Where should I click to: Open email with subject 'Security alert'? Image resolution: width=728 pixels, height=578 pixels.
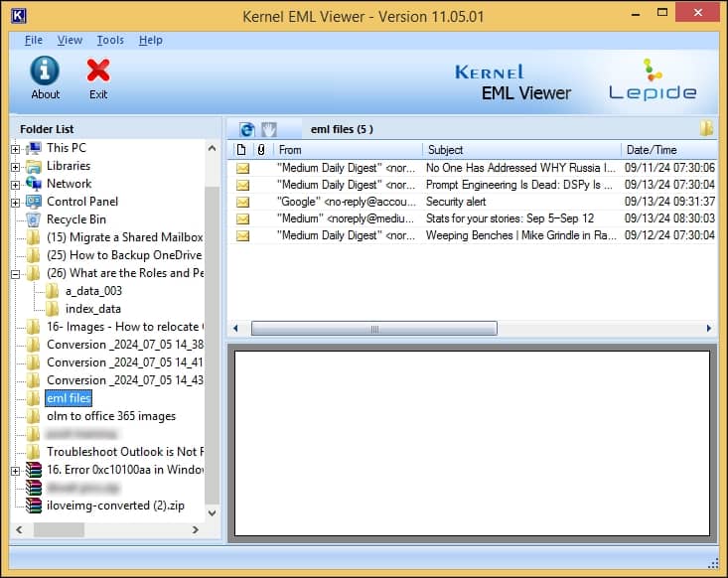(x=456, y=202)
